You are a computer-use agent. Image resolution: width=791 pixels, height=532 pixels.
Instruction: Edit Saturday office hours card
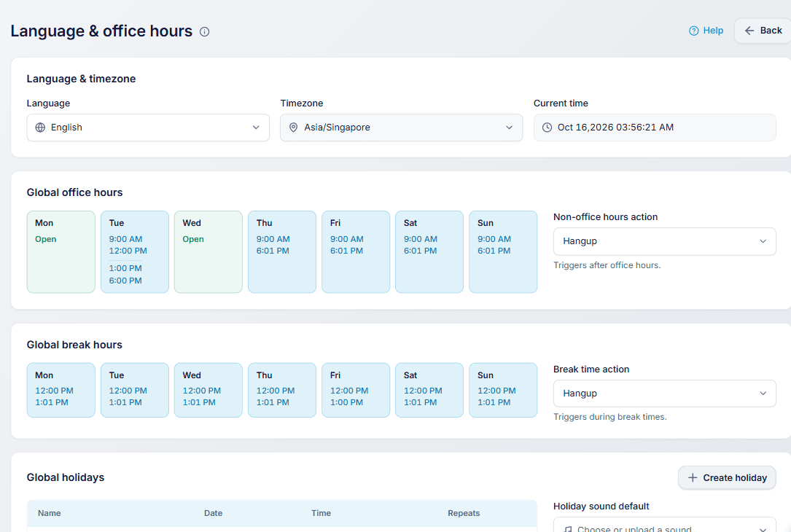coord(429,251)
